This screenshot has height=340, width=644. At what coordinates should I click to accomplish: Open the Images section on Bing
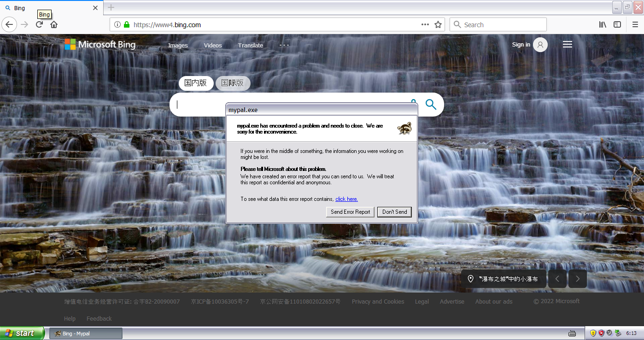pos(178,45)
